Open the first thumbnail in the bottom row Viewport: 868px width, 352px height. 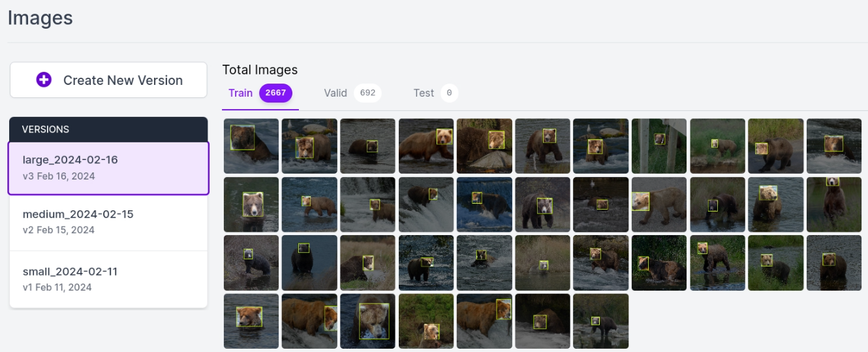click(x=251, y=321)
